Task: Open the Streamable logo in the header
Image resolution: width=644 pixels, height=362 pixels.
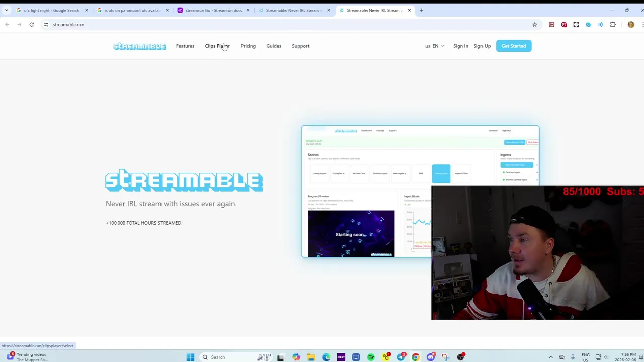Action: pyautogui.click(x=139, y=46)
